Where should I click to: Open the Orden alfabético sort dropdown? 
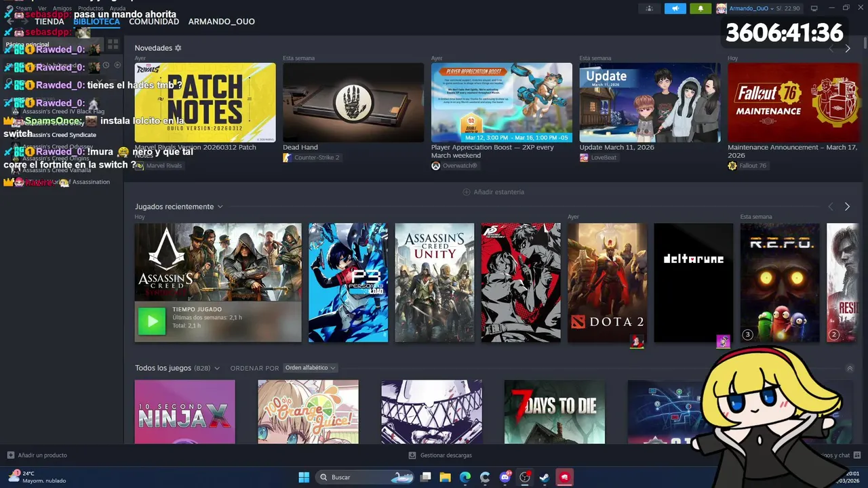(x=310, y=368)
